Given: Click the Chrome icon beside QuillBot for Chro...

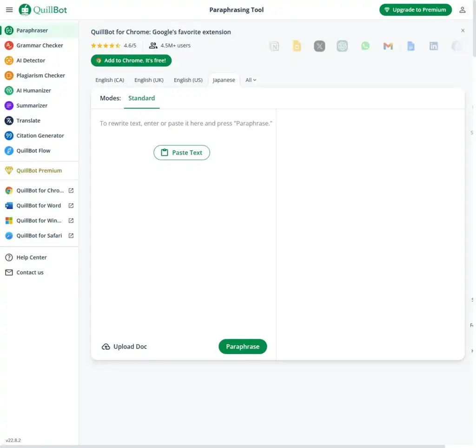Looking at the screenshot, I should point(9,190).
